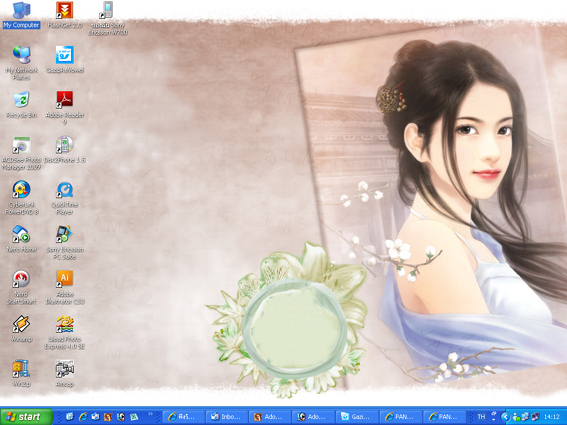The image size is (567, 425).
Task: Switch to Ado... window next to Gazi...
Action: (314, 417)
